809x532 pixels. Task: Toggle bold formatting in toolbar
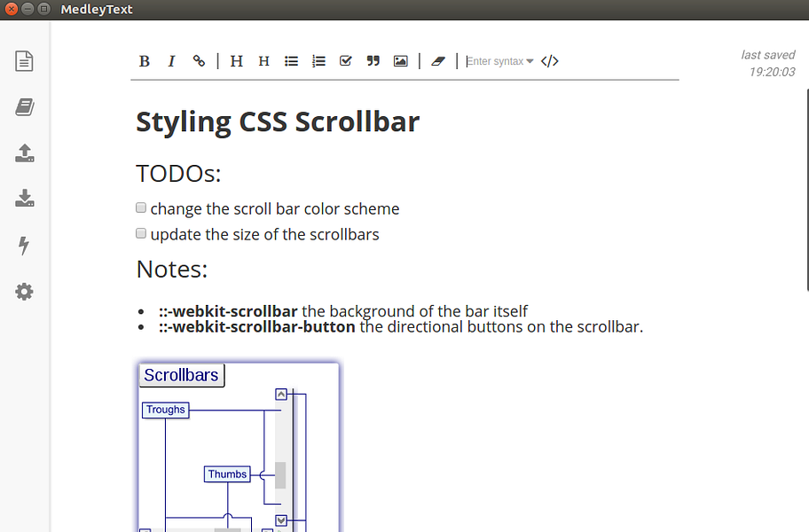(x=145, y=61)
